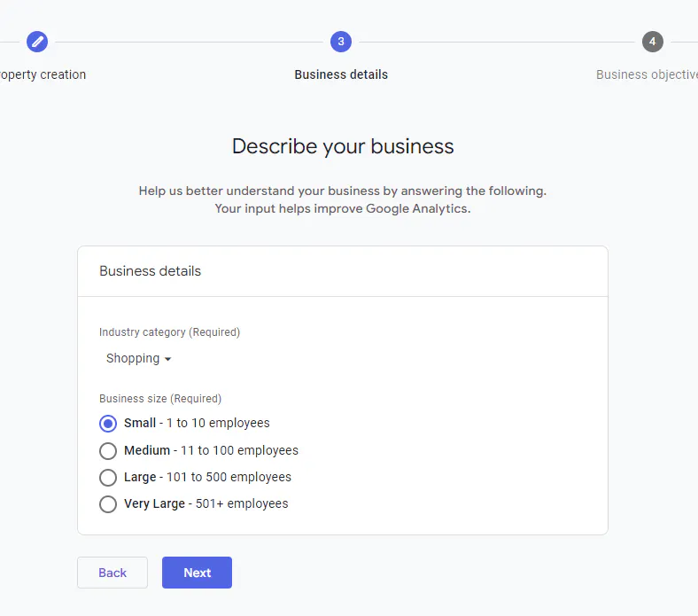Click the Back button
The image size is (698, 616).
[112, 573]
